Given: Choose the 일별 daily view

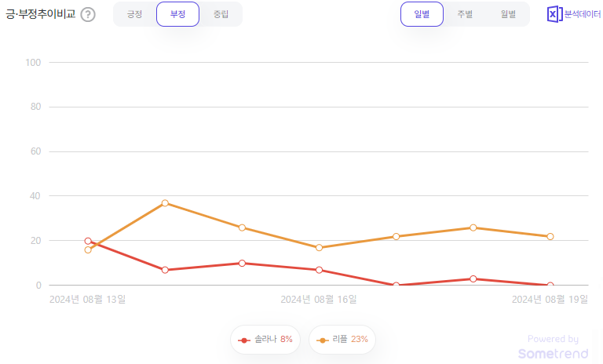Looking at the screenshot, I should [422, 14].
